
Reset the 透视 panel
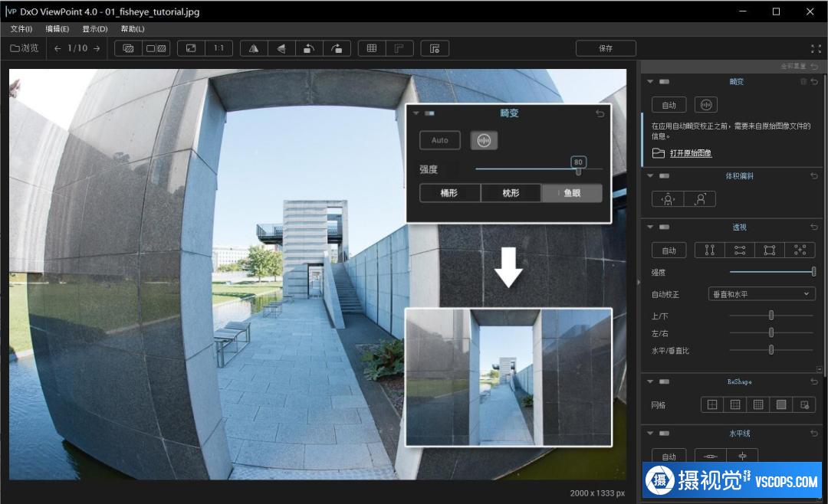[814, 227]
